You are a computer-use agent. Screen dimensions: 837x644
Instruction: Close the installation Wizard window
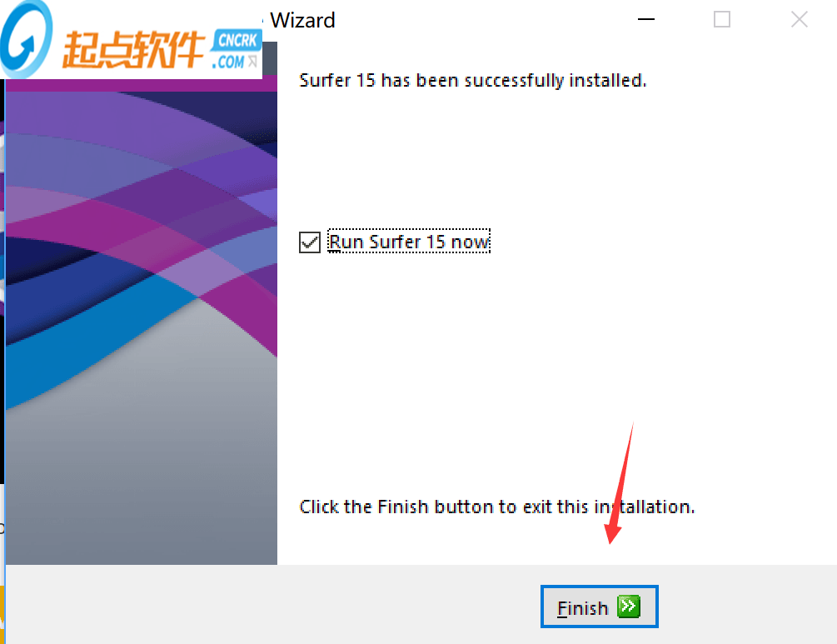[x=799, y=19]
